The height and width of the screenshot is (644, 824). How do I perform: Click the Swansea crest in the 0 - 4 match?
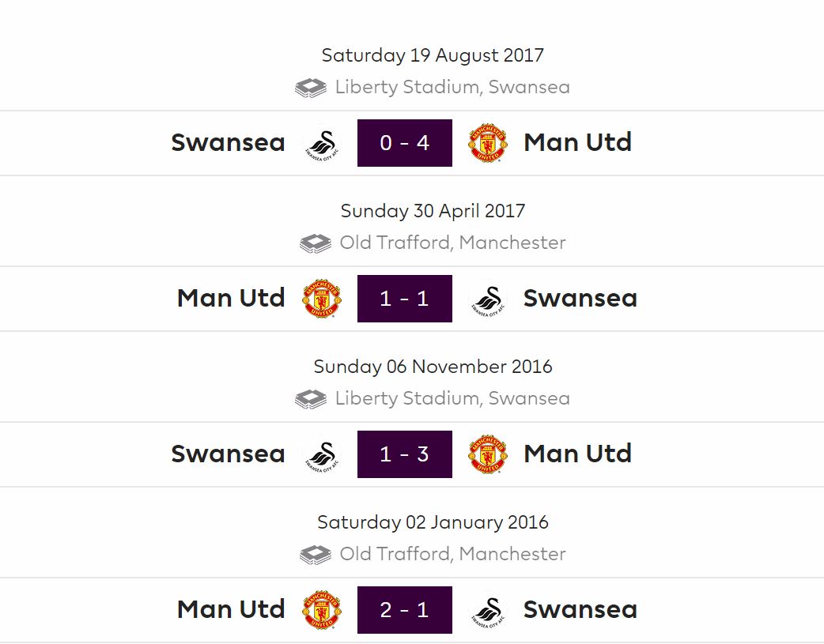(322, 143)
